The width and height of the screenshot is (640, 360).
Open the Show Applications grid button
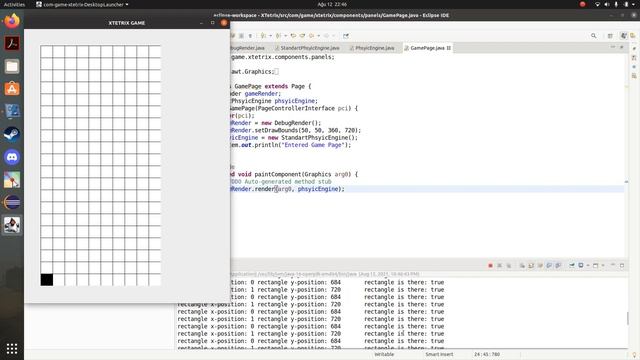[x=12, y=349]
